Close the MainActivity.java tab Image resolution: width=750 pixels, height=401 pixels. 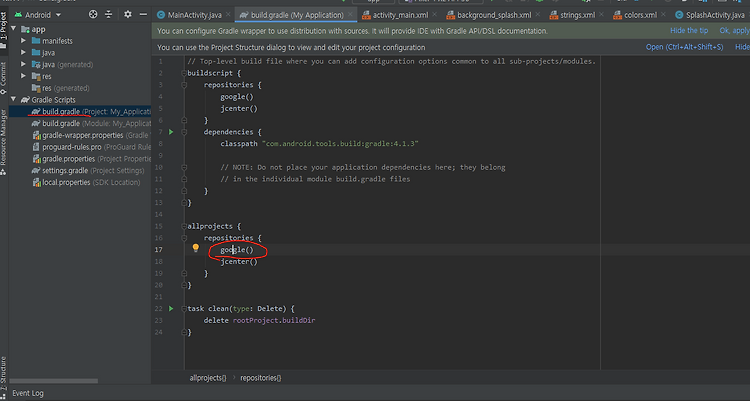[x=228, y=15]
